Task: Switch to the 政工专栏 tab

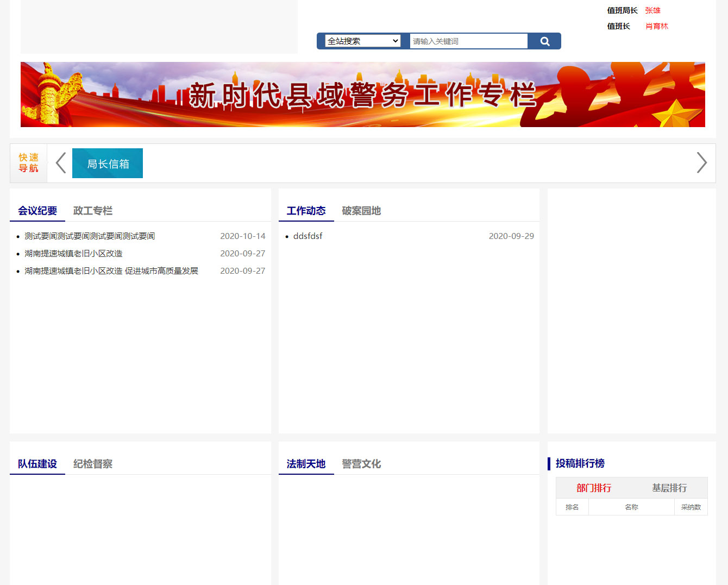Action: (x=93, y=211)
